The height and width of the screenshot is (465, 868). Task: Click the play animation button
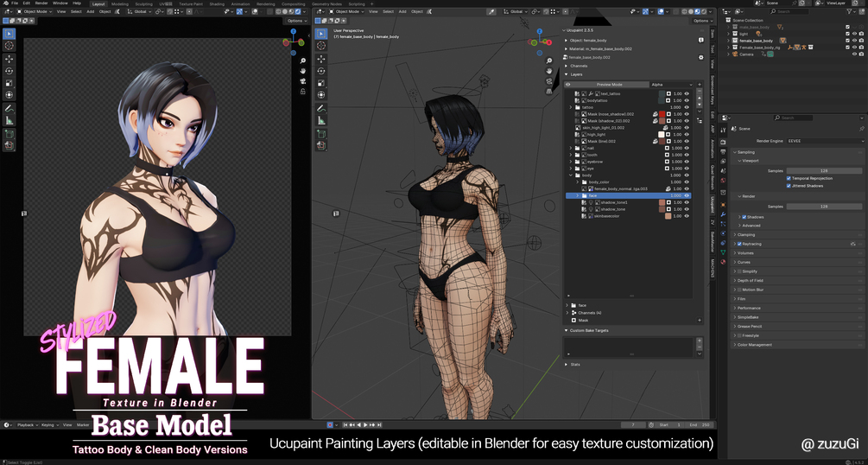364,425
